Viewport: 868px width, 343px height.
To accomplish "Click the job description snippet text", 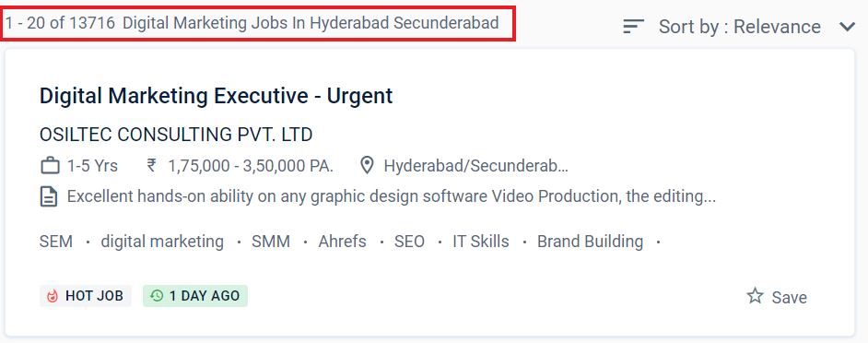I will click(392, 196).
